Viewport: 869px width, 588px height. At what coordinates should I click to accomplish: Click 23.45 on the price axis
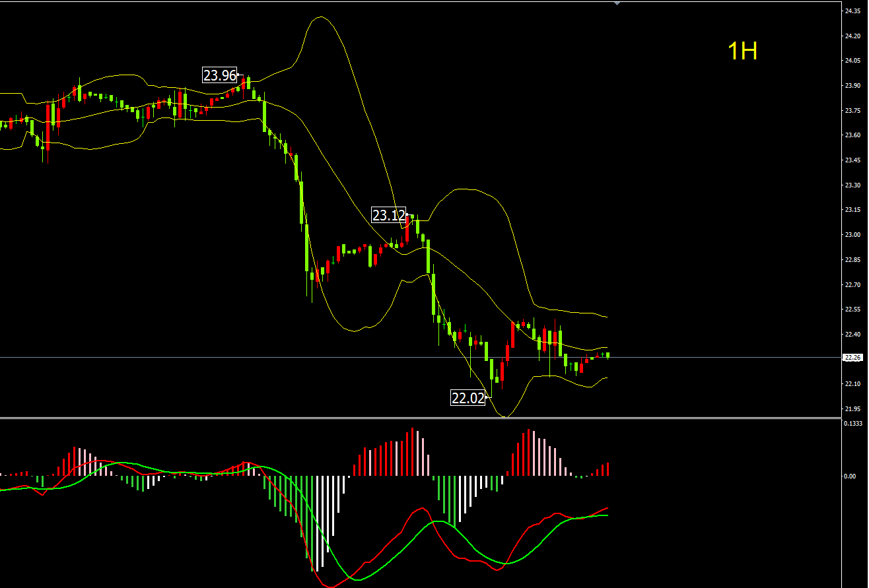(852, 160)
